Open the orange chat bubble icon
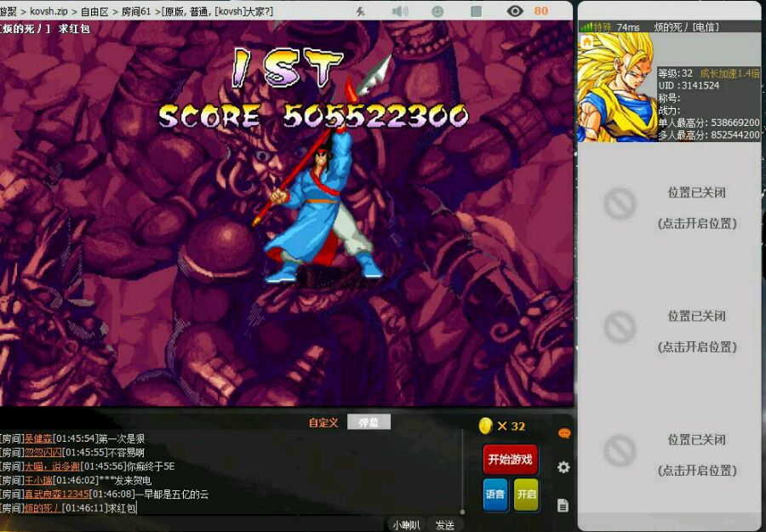This screenshot has width=766, height=532. coord(563,433)
